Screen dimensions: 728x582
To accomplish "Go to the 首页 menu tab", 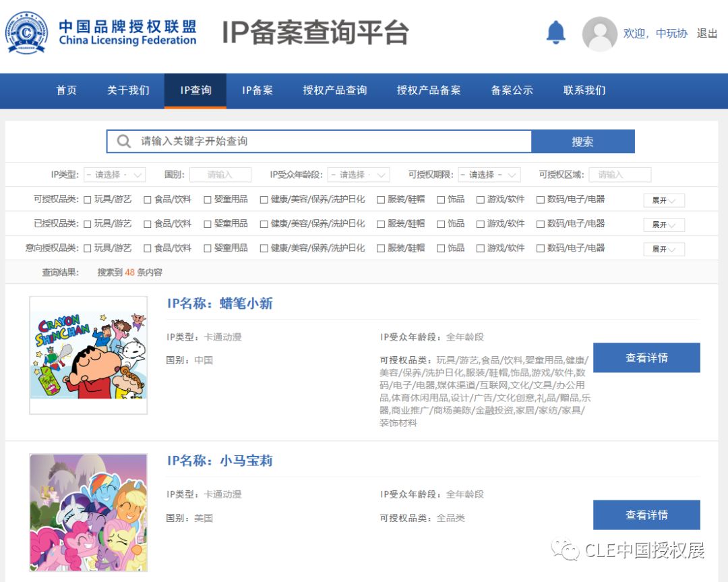I will pos(66,90).
